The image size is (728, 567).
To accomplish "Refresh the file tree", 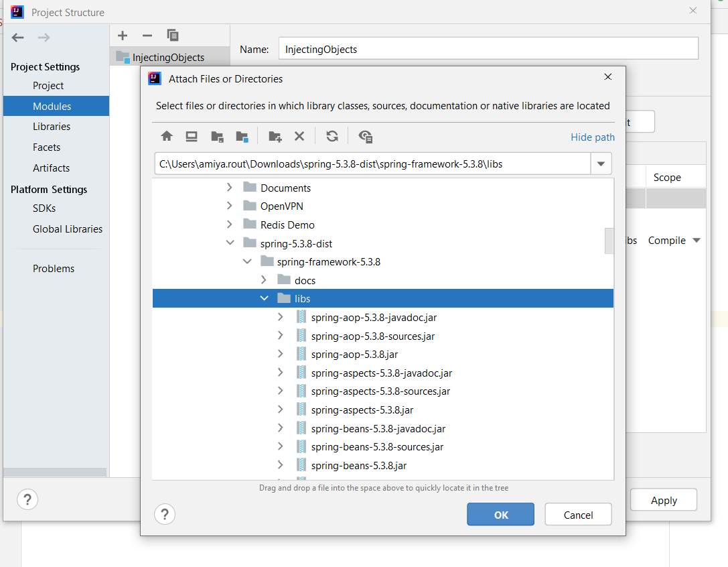I will pos(332,136).
